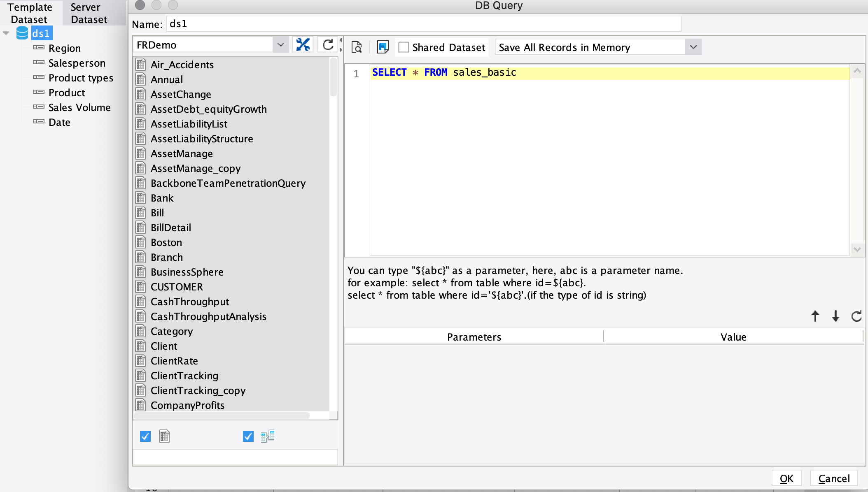The width and height of the screenshot is (868, 492).
Task: Click the Date field icon
Action: coord(39,122)
